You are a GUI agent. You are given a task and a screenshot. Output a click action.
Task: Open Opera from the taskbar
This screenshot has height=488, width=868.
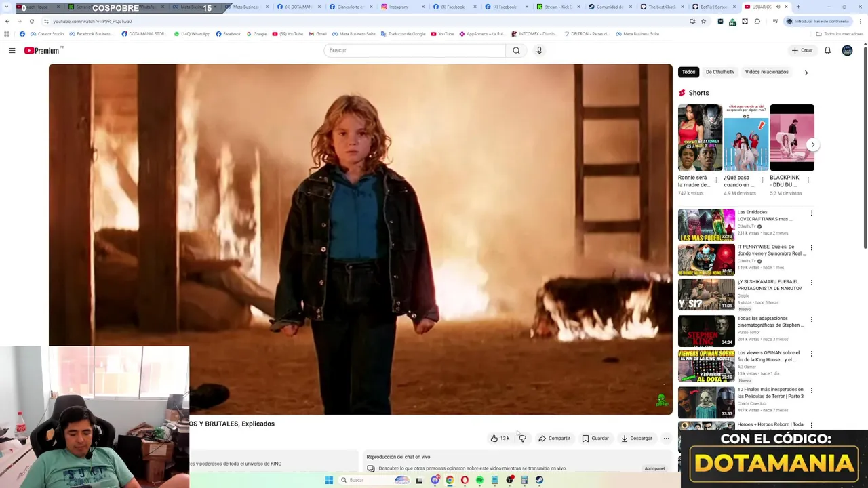[465, 480]
